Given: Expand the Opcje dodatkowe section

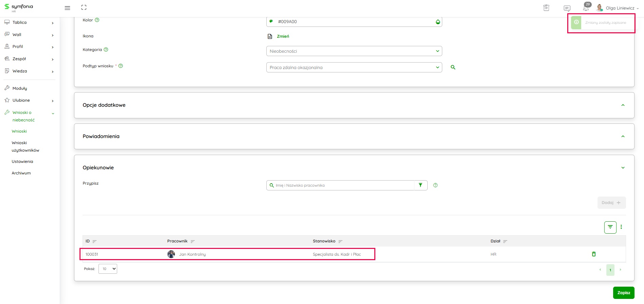Looking at the screenshot, I should tap(623, 105).
